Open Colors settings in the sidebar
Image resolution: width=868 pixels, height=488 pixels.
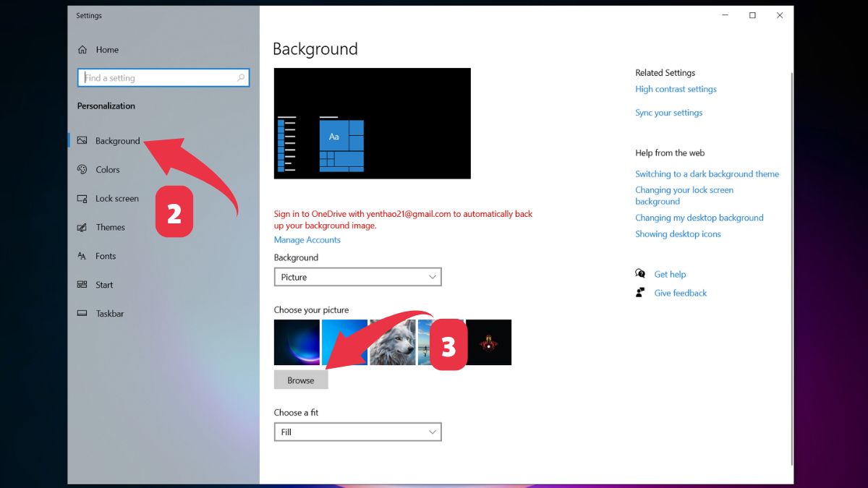[109, 169]
